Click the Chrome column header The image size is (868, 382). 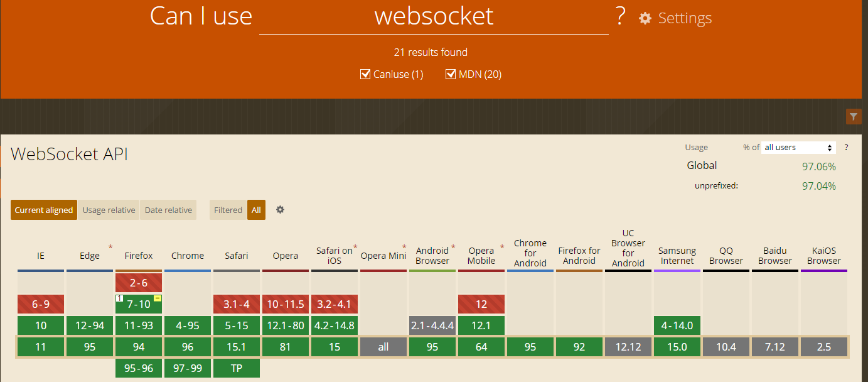188,256
